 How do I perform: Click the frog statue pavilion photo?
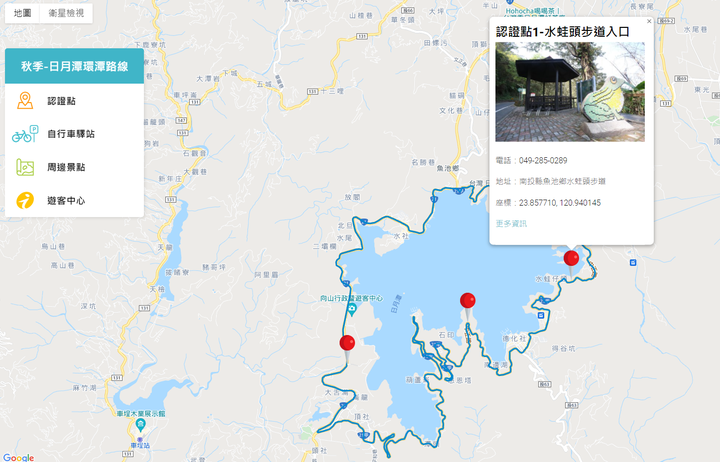570,92
